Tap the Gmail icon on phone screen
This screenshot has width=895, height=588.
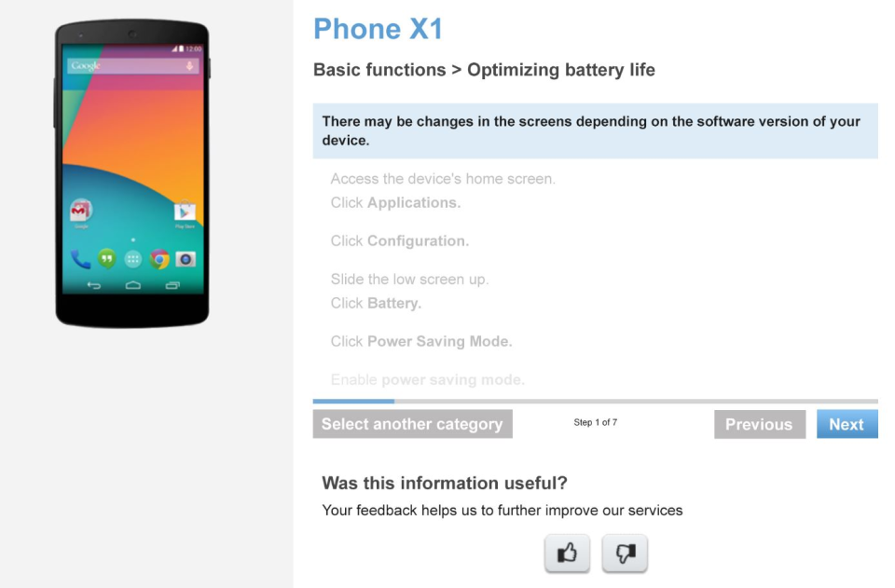(x=81, y=211)
